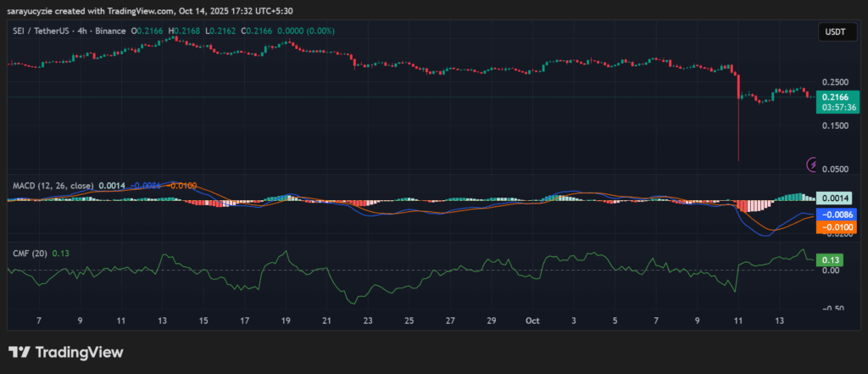Image resolution: width=868 pixels, height=374 pixels.
Task: Click the 0.00 level on CMF scale
Action: click(830, 271)
